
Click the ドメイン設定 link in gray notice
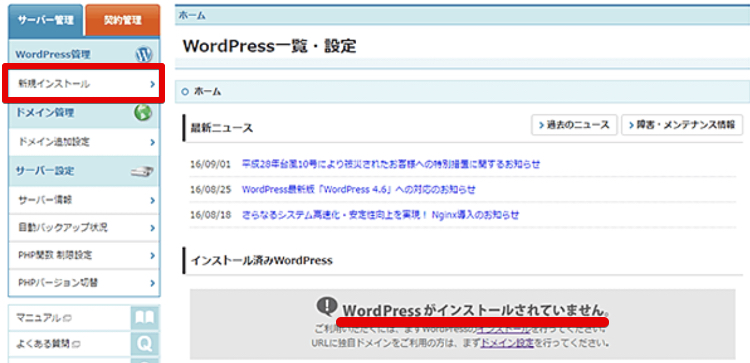pyautogui.click(x=507, y=343)
